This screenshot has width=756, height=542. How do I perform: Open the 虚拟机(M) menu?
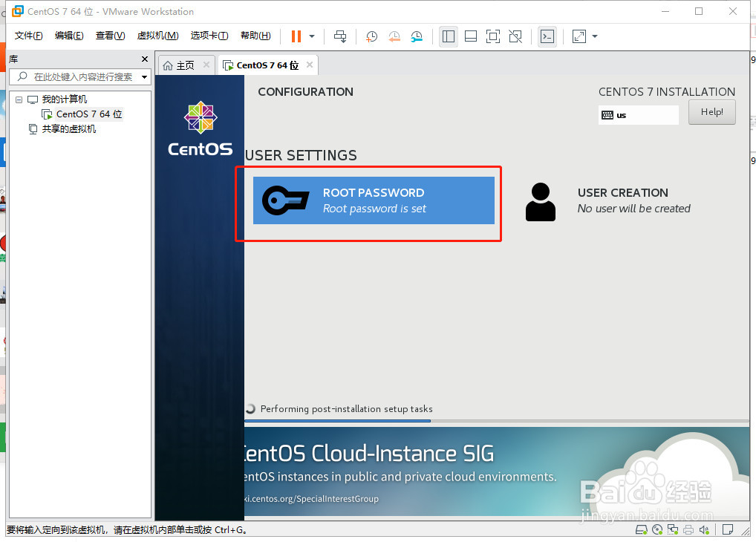[157, 36]
